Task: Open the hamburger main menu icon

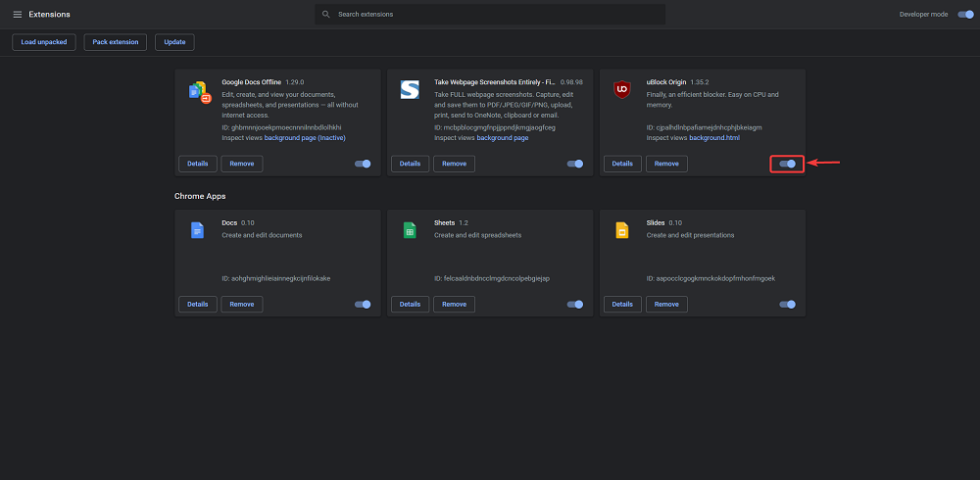Action: pos(17,15)
